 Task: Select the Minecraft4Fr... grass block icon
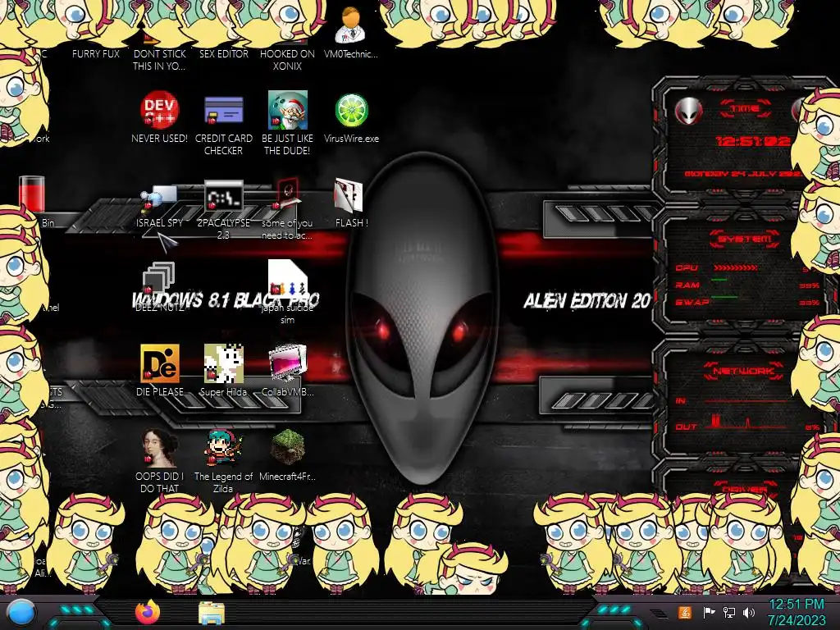pyautogui.click(x=287, y=447)
